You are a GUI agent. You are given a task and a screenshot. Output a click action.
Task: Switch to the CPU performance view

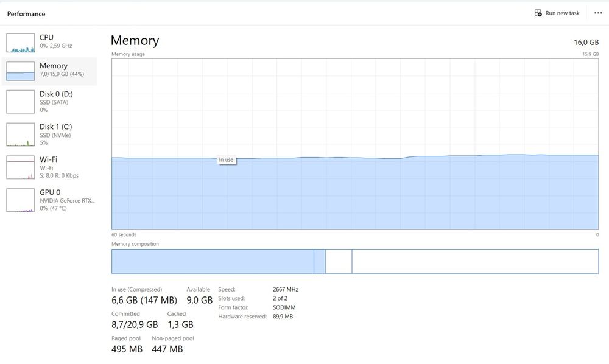pos(56,41)
